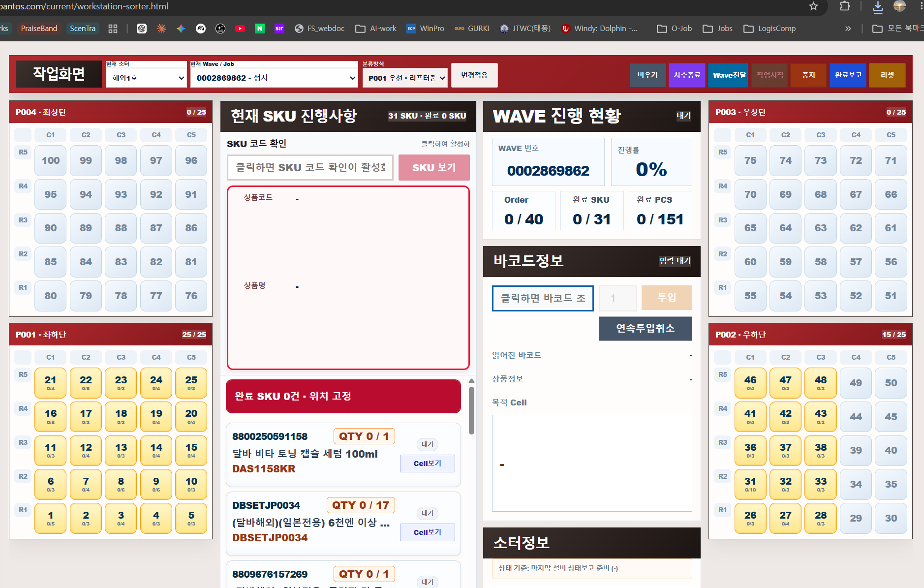
Task: Open the Gemini sparkle bookmark icon
Action: (181, 29)
